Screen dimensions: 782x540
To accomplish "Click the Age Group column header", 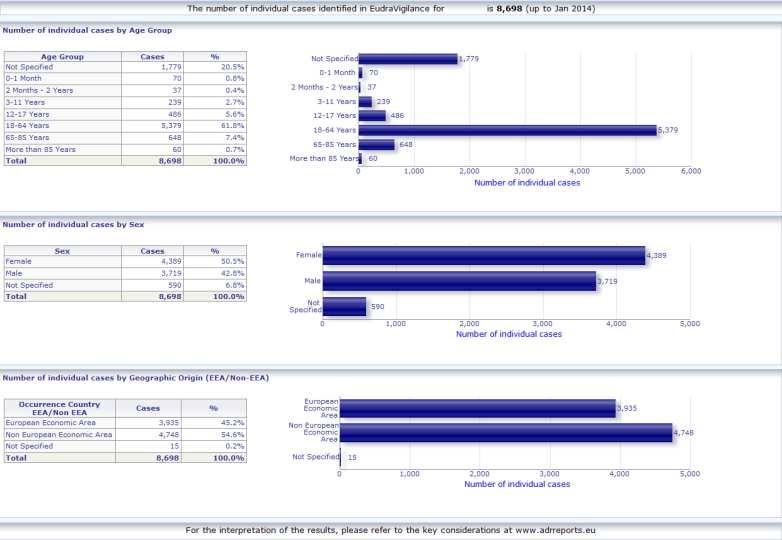I will click(62, 56).
